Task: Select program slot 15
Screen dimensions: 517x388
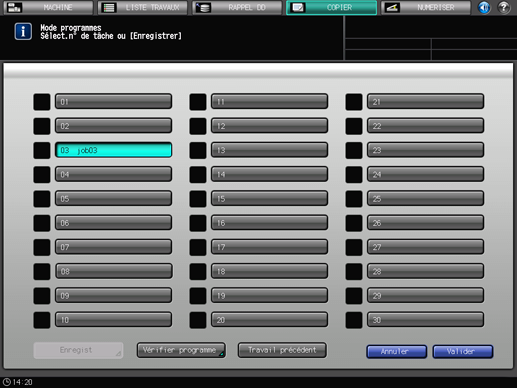Action: (269, 198)
